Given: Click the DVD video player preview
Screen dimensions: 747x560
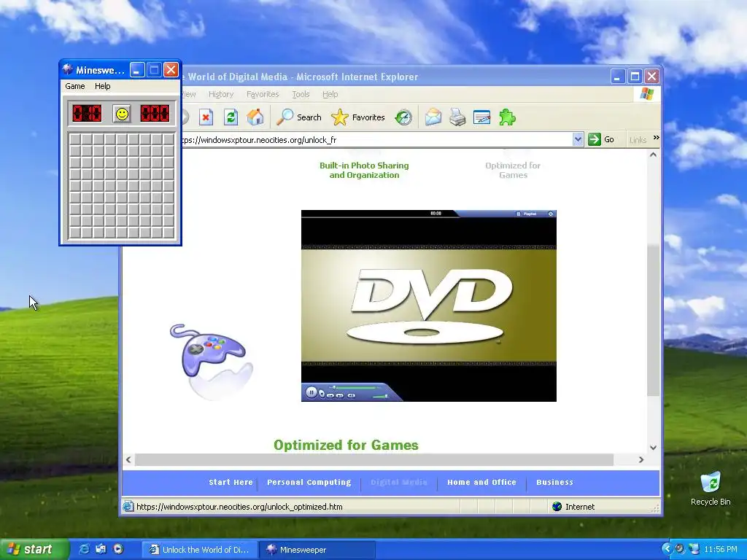Looking at the screenshot, I should coord(429,306).
